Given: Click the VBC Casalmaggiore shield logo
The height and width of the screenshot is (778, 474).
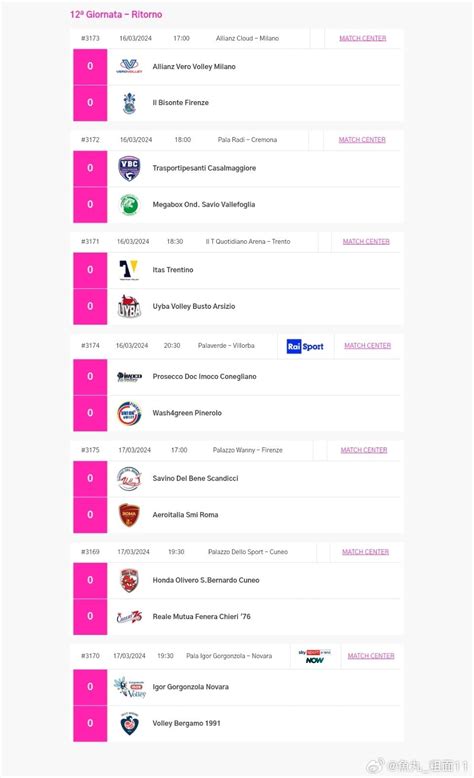Looking at the screenshot, I should pos(129,168).
